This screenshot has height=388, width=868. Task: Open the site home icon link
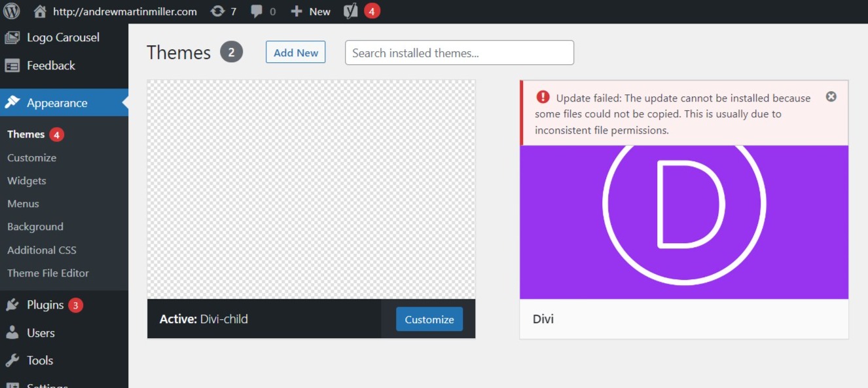point(40,11)
